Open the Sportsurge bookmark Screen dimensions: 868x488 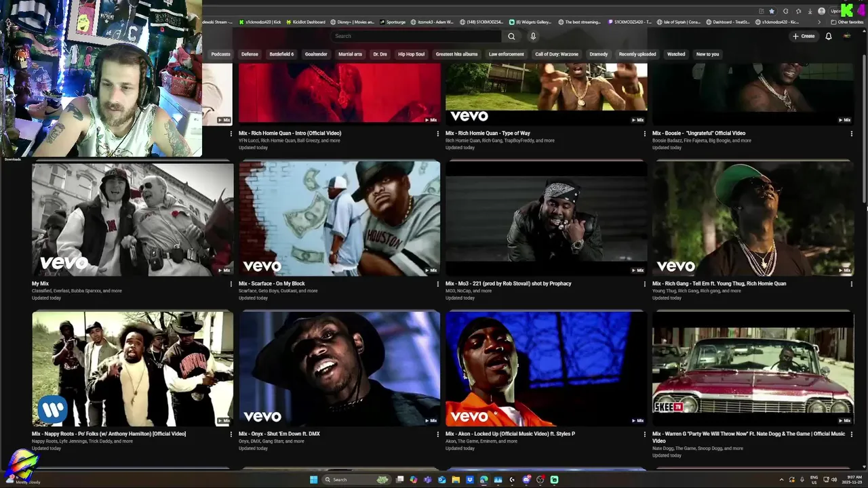393,22
